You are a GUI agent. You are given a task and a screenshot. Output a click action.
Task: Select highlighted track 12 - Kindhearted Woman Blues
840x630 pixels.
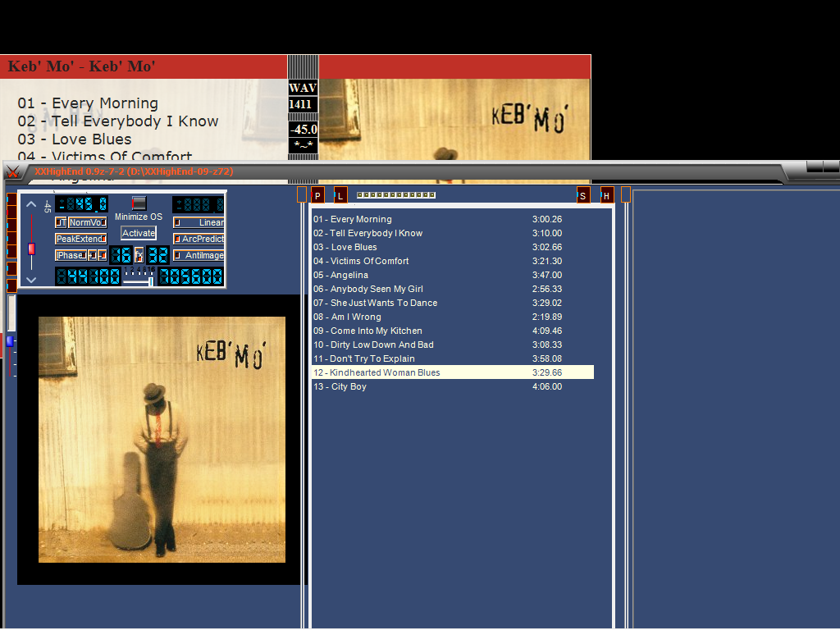453,372
